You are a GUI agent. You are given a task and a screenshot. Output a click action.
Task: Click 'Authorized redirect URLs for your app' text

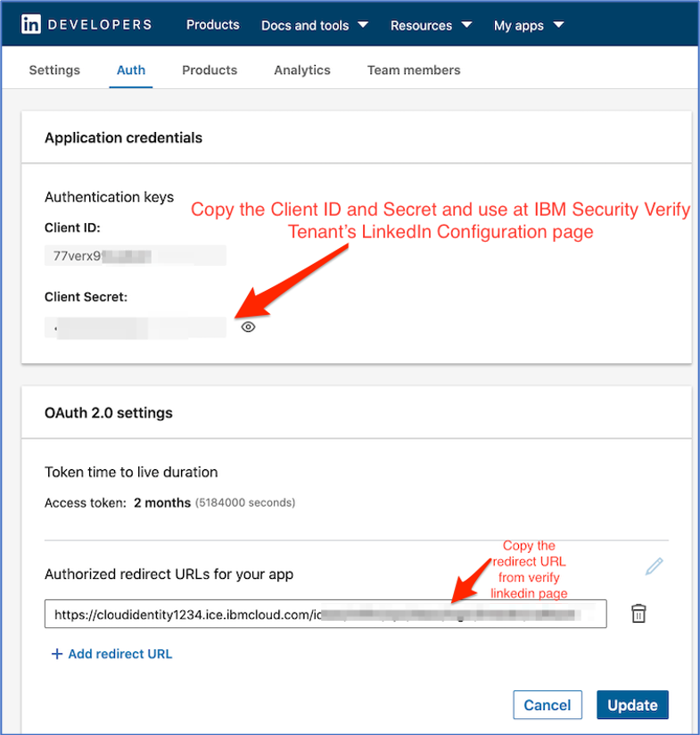pos(169,574)
